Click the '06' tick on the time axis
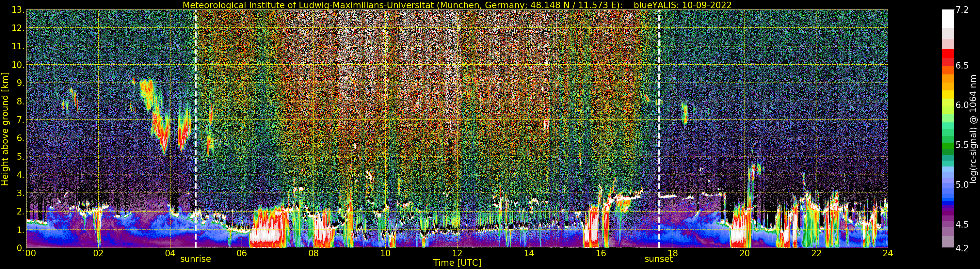 tap(242, 253)
